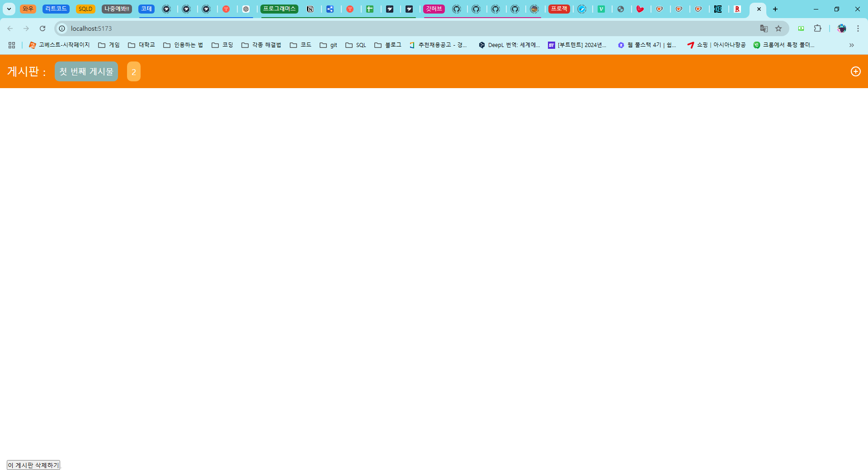Click the Google Translate icon in address bar
868x470 pixels.
pyautogui.click(x=764, y=28)
